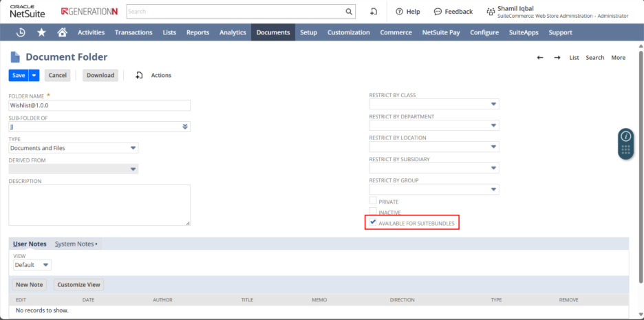Viewport: 644px width, 320px height.
Task: Click the Download button
Action: tap(100, 75)
